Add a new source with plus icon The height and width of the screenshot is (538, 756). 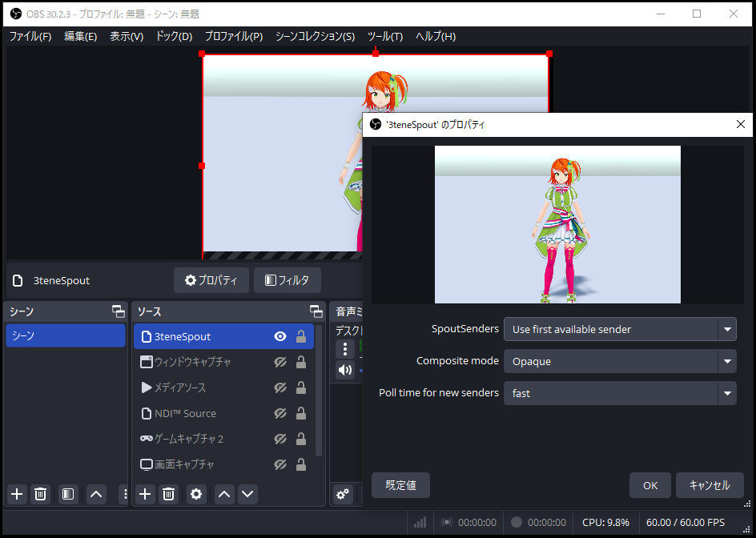[145, 494]
